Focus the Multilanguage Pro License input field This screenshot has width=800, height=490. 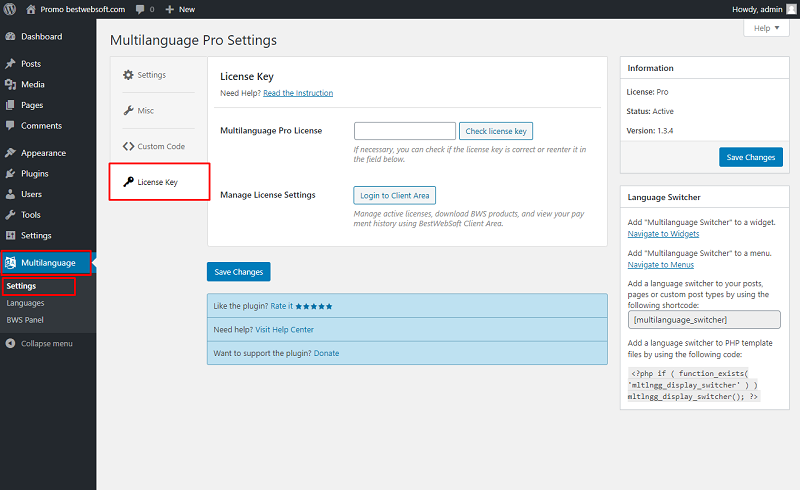coord(405,131)
